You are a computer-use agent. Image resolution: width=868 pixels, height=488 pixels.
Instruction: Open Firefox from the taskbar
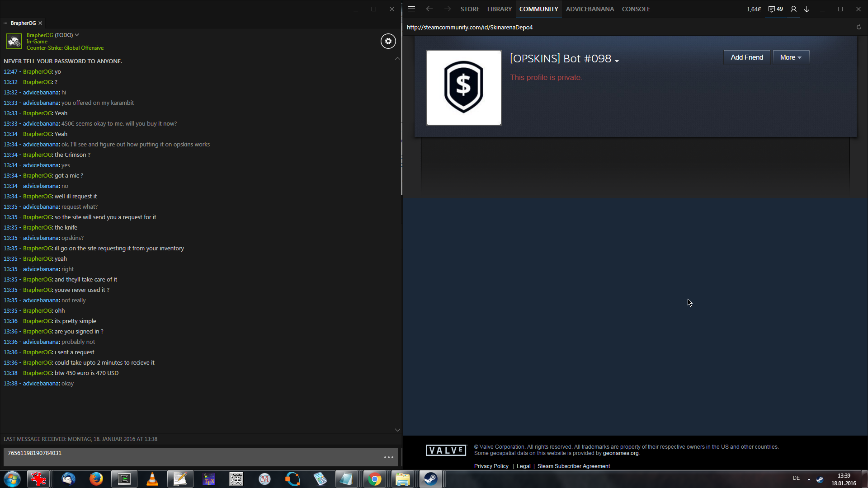[x=96, y=479]
